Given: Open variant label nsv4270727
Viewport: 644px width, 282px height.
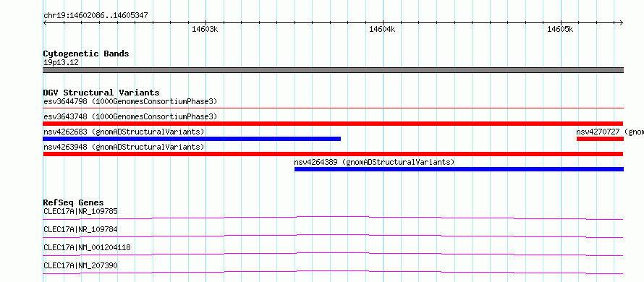Looking at the screenshot, I should click(x=610, y=132).
